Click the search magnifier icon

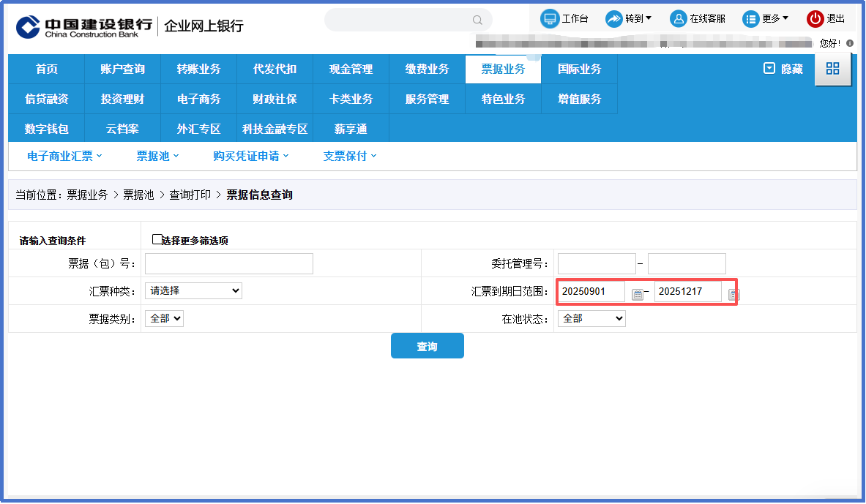[477, 20]
